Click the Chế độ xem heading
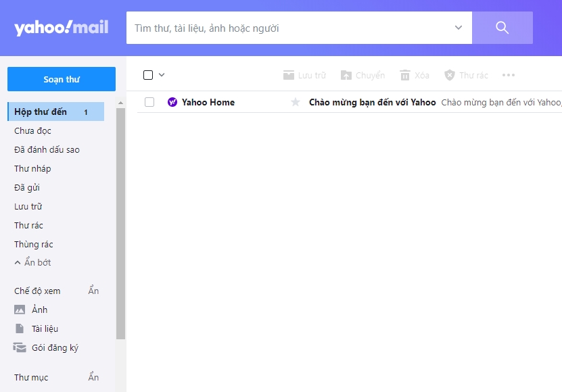The width and height of the screenshot is (562, 392). click(37, 291)
